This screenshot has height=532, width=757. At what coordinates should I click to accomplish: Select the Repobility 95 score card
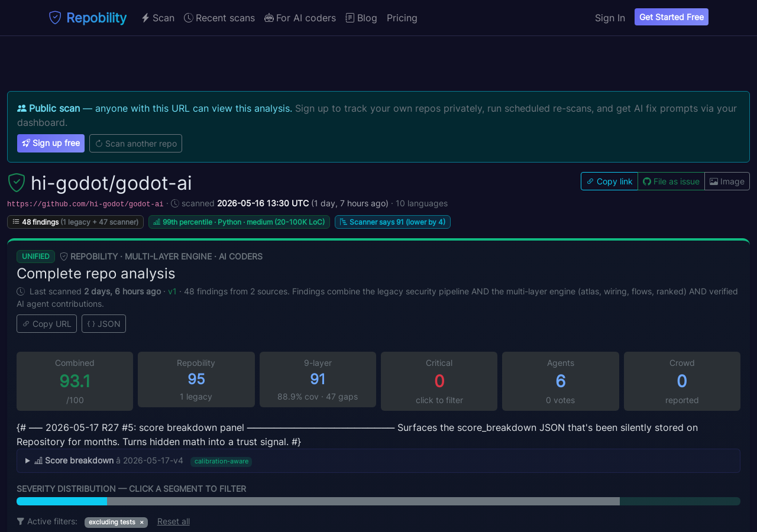[196, 379]
